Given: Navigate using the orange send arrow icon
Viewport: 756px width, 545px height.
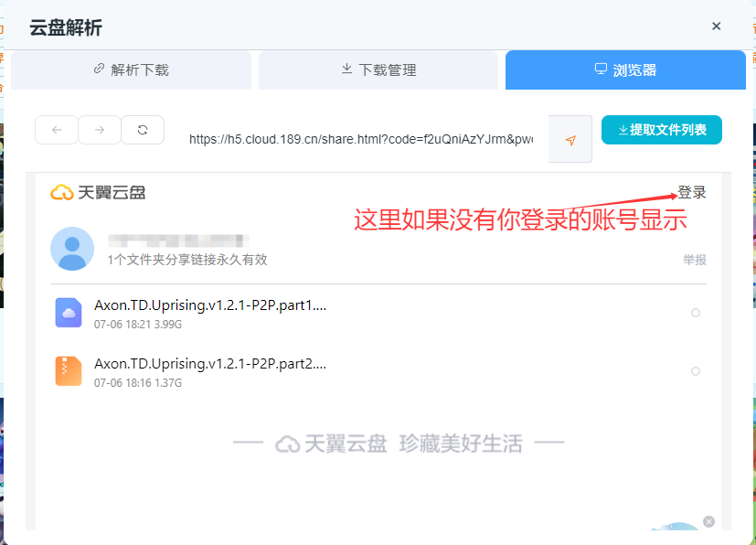Looking at the screenshot, I should point(570,140).
